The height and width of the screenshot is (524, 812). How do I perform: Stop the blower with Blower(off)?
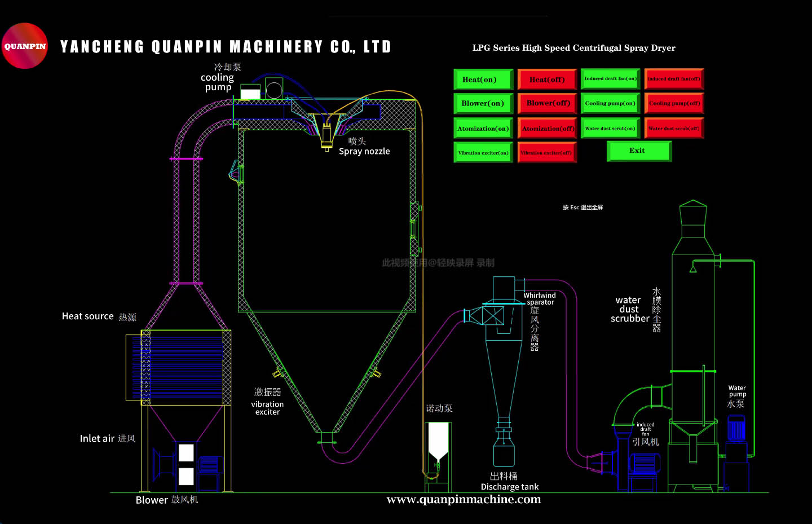click(547, 103)
